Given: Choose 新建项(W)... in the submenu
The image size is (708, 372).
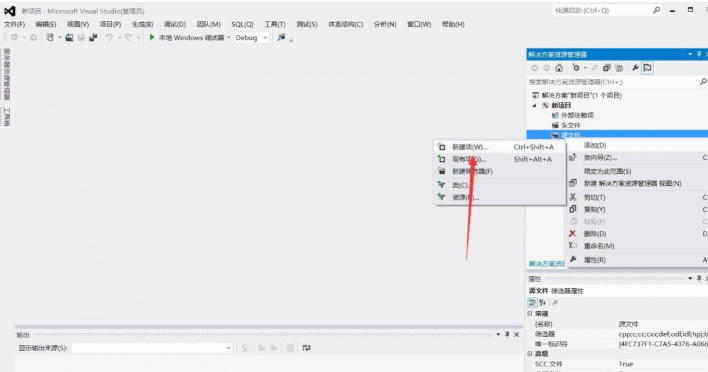Looking at the screenshot, I should click(x=500, y=147).
